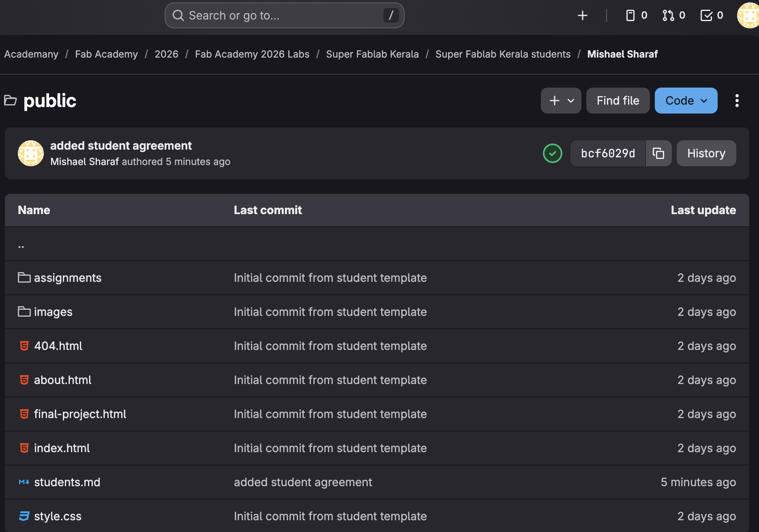The image size is (759, 532).
Task: Navigate to Fab Academy 2026 Labs breadcrumb
Action: (x=252, y=54)
